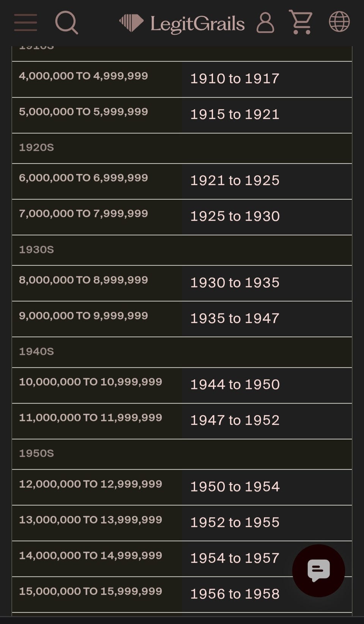This screenshot has width=364, height=624.
Task: Open the globe language selector
Action: click(339, 22)
